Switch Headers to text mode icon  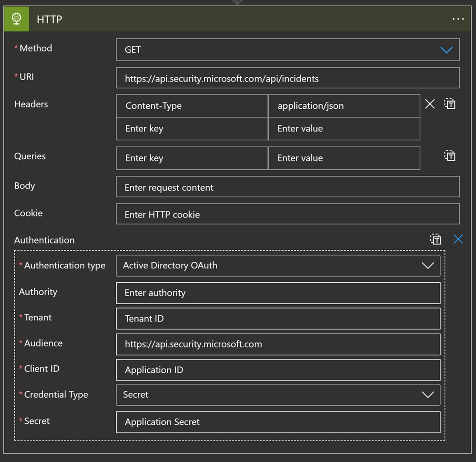coord(450,104)
